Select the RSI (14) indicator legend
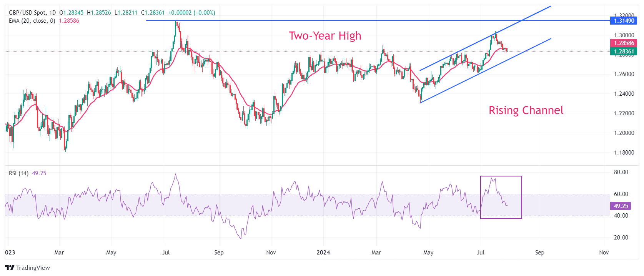Viewport: 644px width, 276px height. [18, 173]
